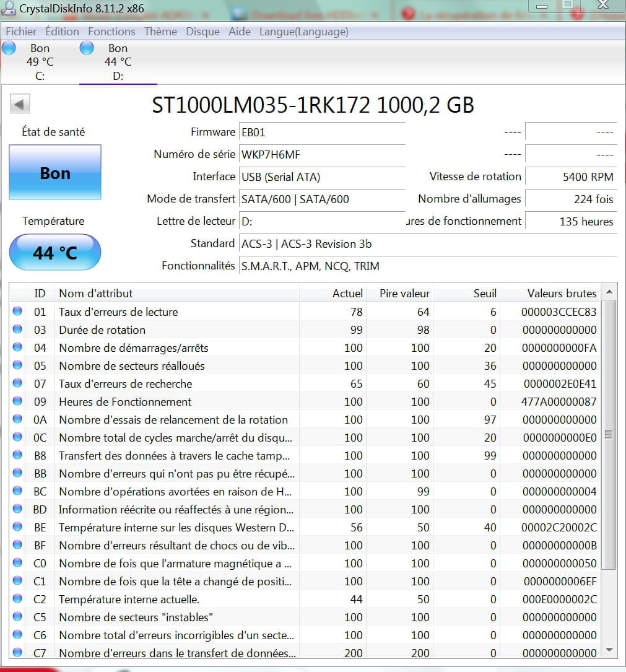Click the drive letter field D:

(x=322, y=222)
